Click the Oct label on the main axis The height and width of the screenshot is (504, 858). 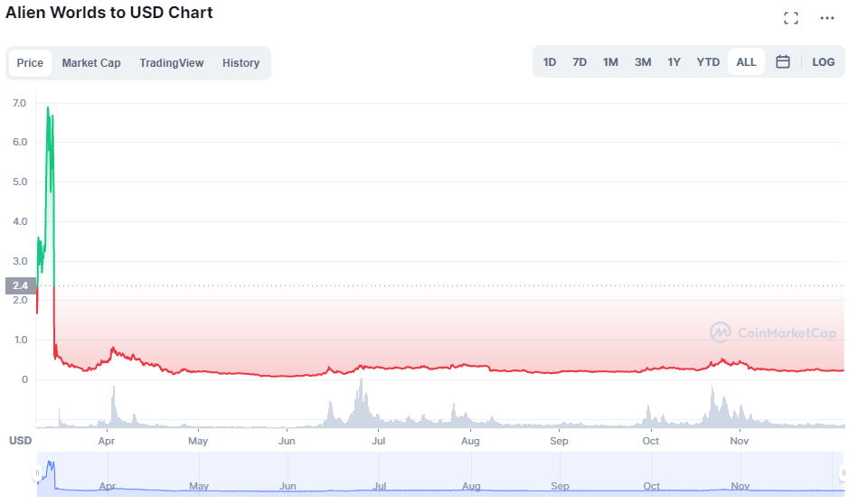click(651, 441)
